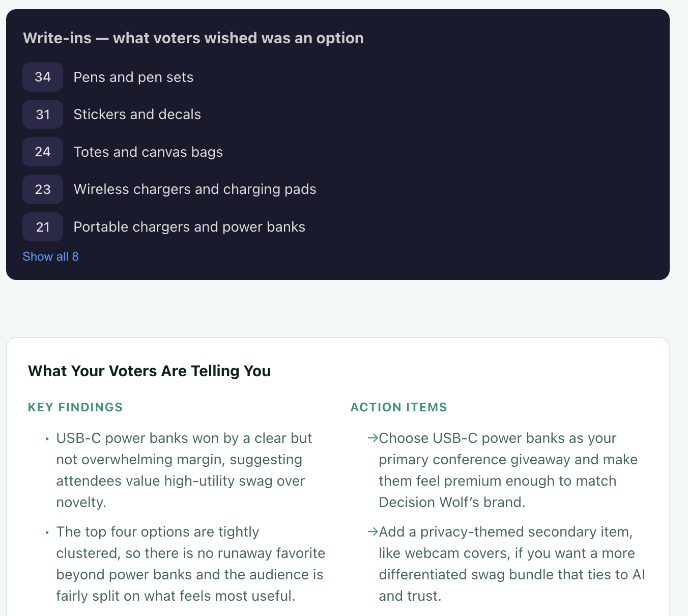688x616 pixels.
Task: Select the Totes and canvas bags entry
Action: point(148,152)
